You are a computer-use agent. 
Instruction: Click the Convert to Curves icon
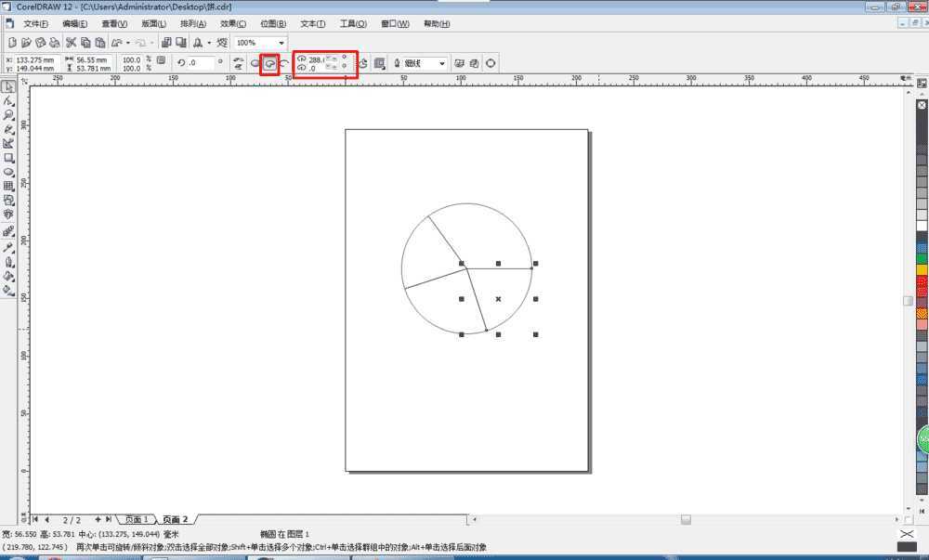(491, 63)
